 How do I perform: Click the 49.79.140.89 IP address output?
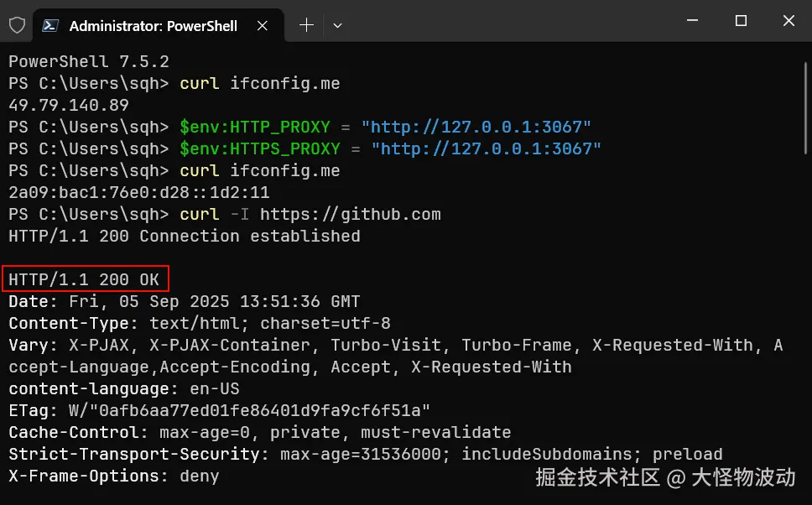pos(69,105)
